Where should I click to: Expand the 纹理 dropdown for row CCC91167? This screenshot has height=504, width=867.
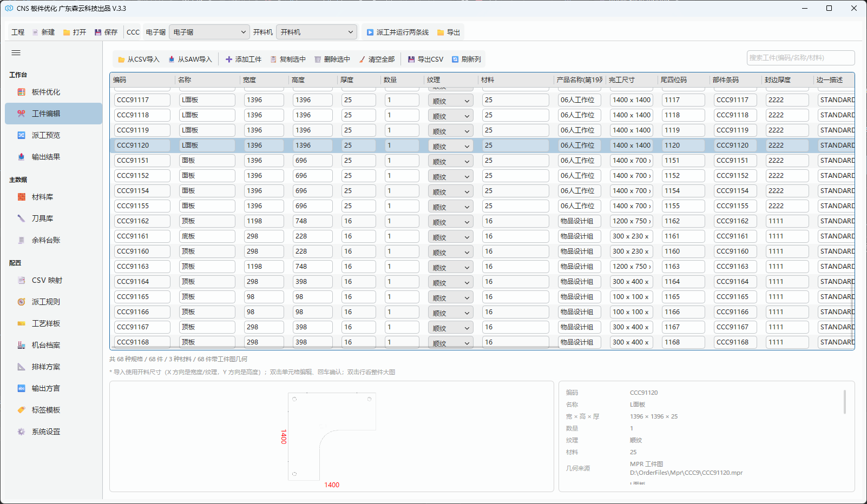[x=450, y=328]
